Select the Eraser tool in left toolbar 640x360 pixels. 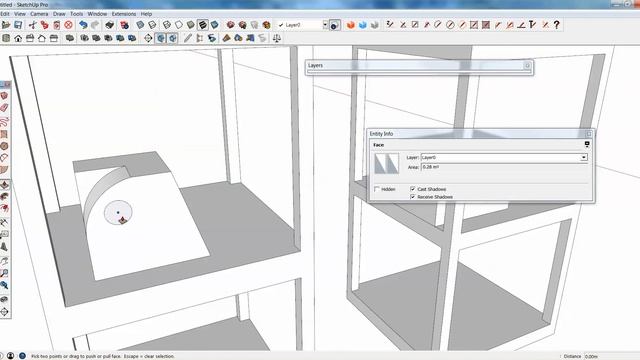tap(4, 108)
